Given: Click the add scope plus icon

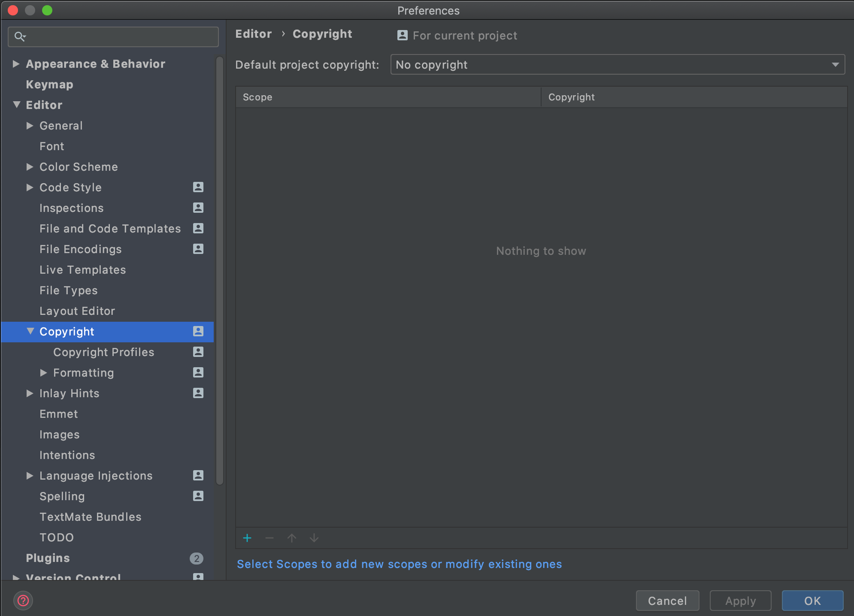Looking at the screenshot, I should (x=247, y=538).
